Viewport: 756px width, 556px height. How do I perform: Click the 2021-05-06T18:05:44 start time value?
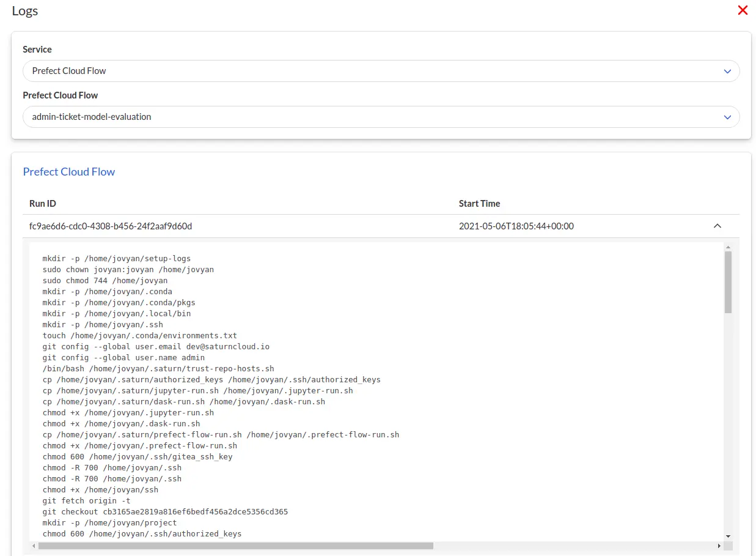click(516, 226)
